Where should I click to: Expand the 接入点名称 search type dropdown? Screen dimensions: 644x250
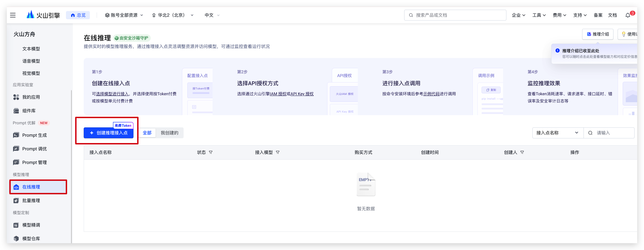[x=558, y=133]
